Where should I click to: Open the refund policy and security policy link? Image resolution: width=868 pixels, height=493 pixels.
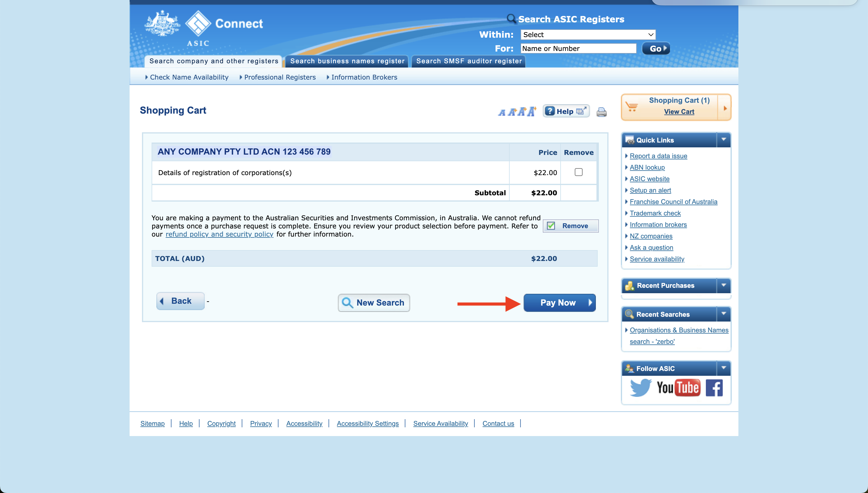click(x=219, y=234)
